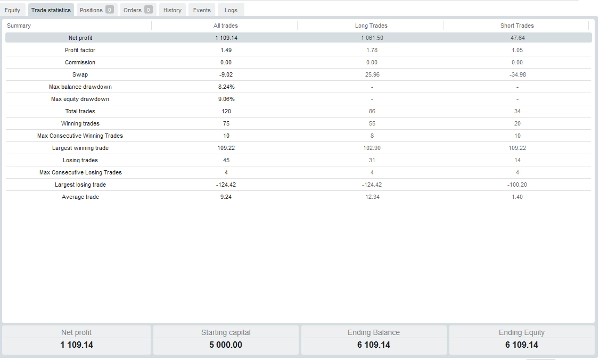Click the All trades Largest losing trade value
This screenshot has height=360, width=600.
tap(226, 185)
